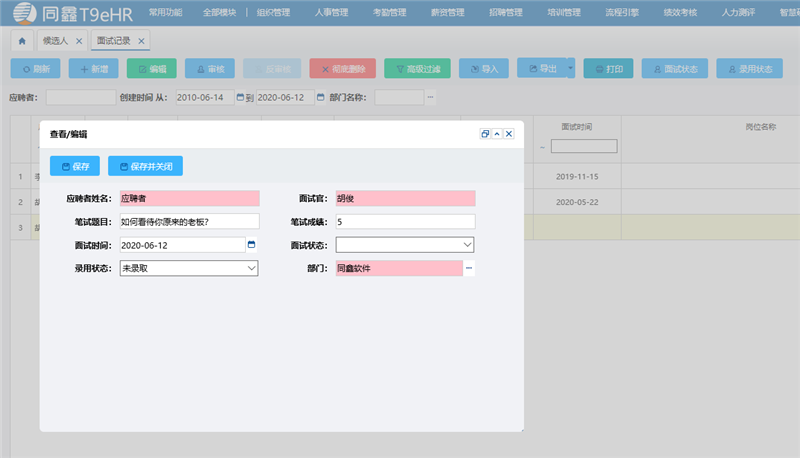Click the 笔试成绩 input field
The height and width of the screenshot is (458, 800).
point(405,221)
